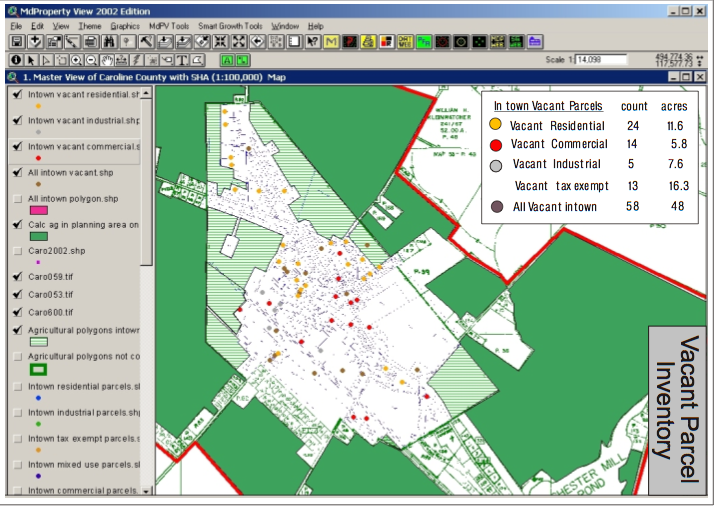Click the red question mark black icon
Image resolution: width=714 pixels, height=507 pixels.
(350, 42)
